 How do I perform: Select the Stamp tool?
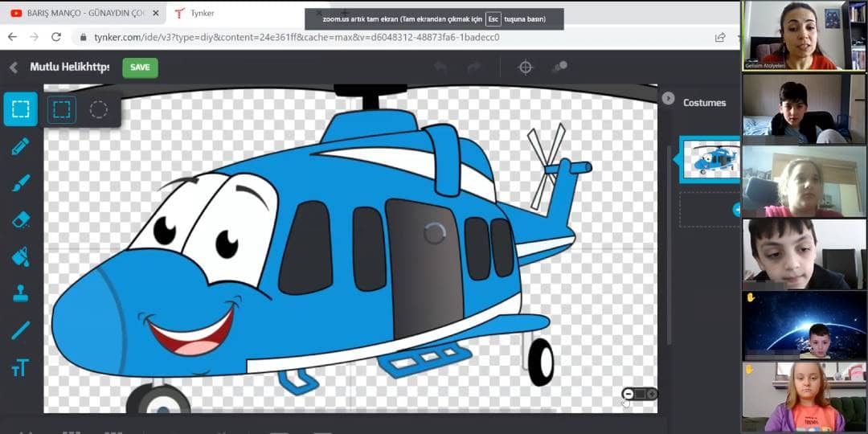[x=20, y=293]
